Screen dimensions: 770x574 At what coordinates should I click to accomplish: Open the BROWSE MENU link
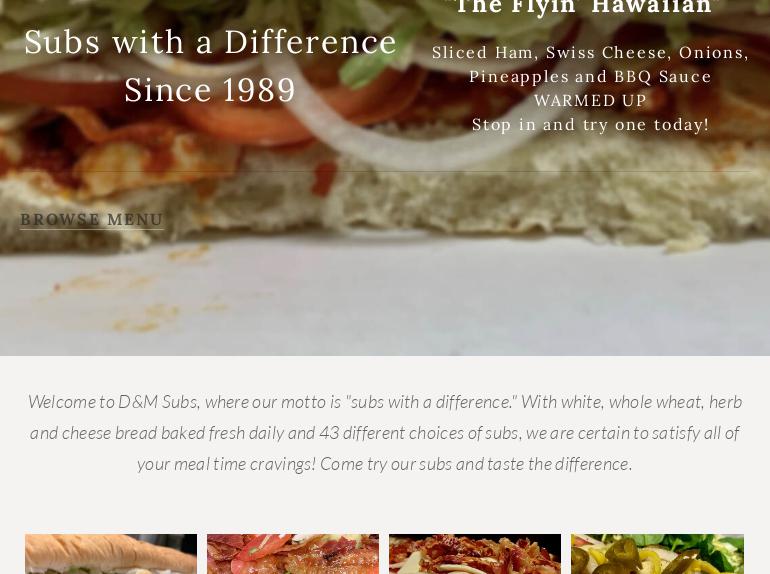(x=92, y=219)
